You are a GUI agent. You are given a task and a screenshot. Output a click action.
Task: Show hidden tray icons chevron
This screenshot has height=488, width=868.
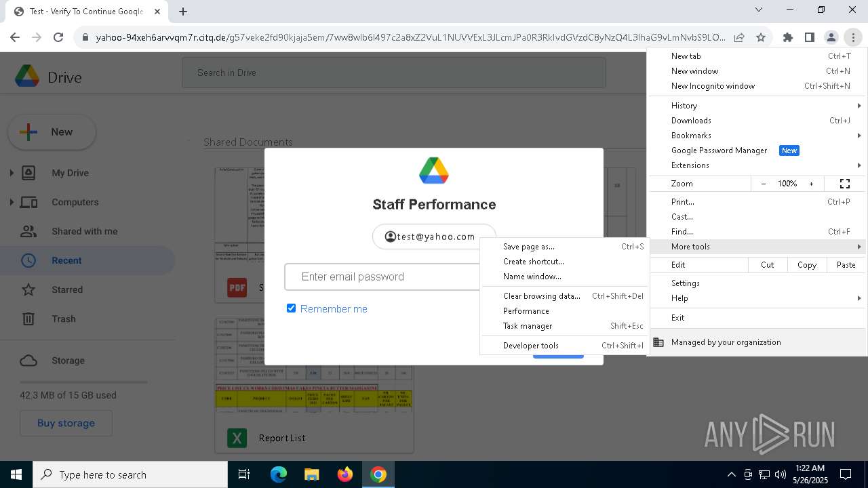(731, 474)
